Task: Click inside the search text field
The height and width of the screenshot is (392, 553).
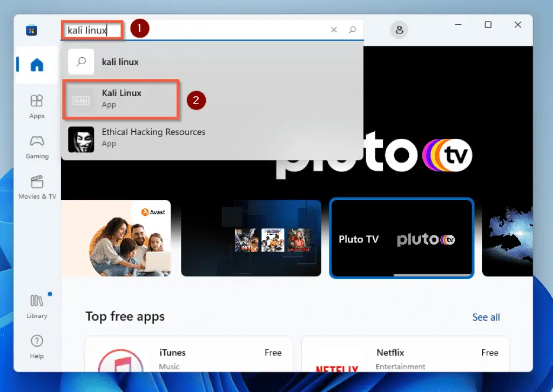Action: click(216, 30)
